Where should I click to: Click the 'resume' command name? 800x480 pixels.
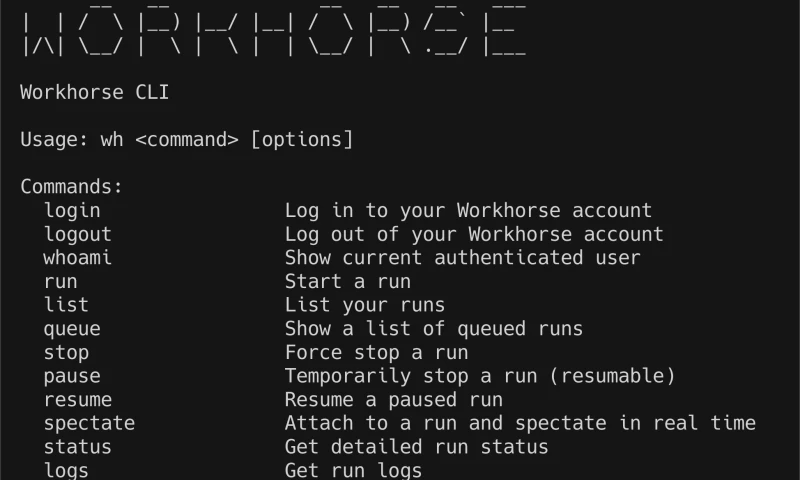click(78, 400)
